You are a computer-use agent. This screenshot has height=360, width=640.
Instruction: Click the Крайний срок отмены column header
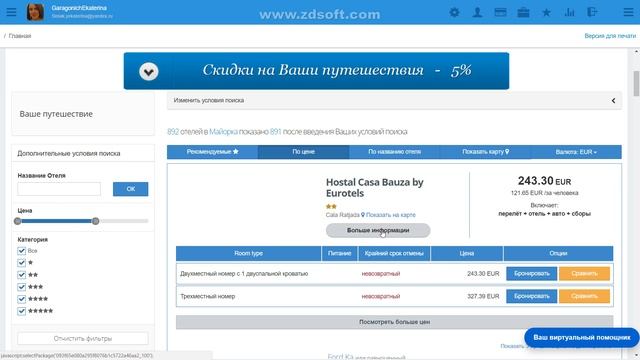[394, 253]
